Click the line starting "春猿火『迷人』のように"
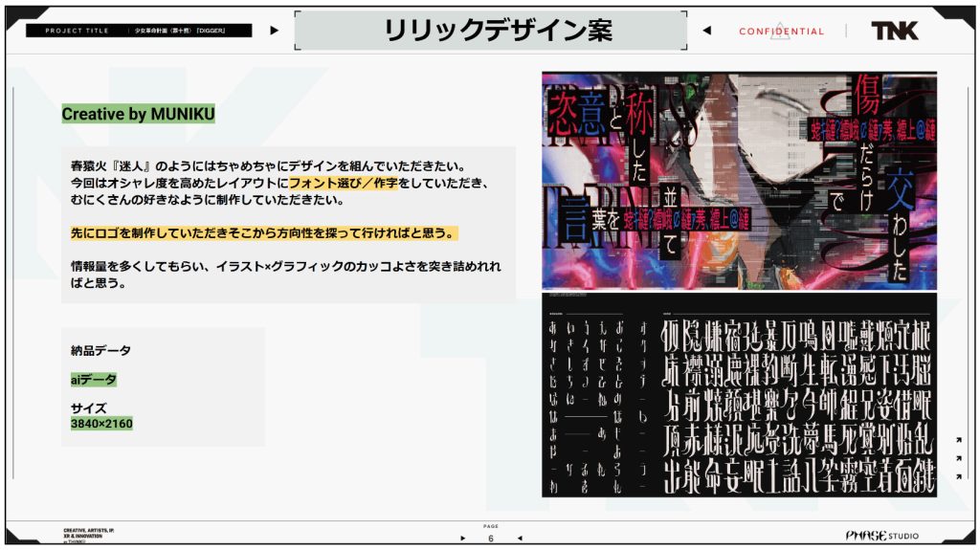 click(269, 166)
